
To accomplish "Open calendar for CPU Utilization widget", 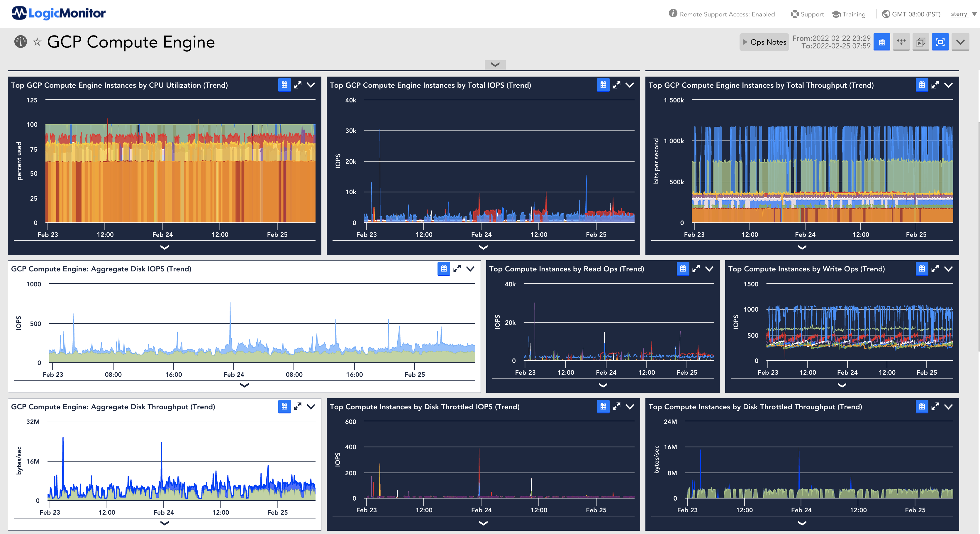I will 284,85.
